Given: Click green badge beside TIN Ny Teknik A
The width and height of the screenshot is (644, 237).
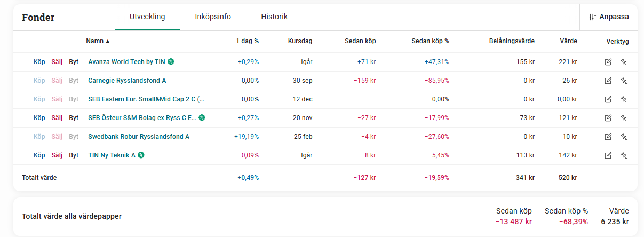Looking at the screenshot, I should point(141,155).
